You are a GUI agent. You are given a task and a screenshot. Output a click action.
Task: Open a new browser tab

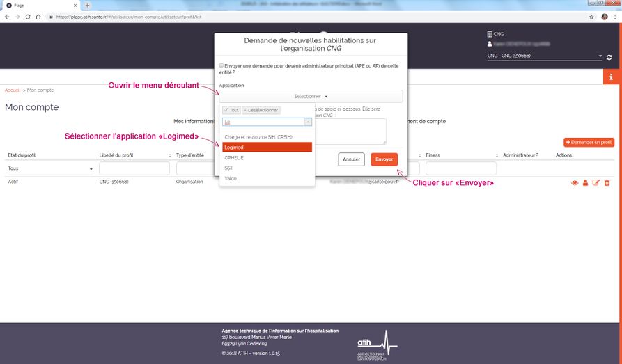pyautogui.click(x=87, y=6)
